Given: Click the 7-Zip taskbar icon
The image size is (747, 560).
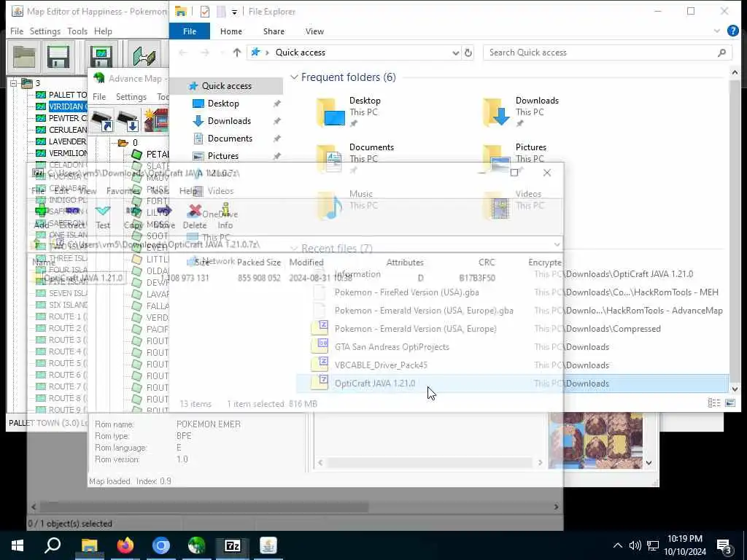Looking at the screenshot, I should (x=232, y=545).
